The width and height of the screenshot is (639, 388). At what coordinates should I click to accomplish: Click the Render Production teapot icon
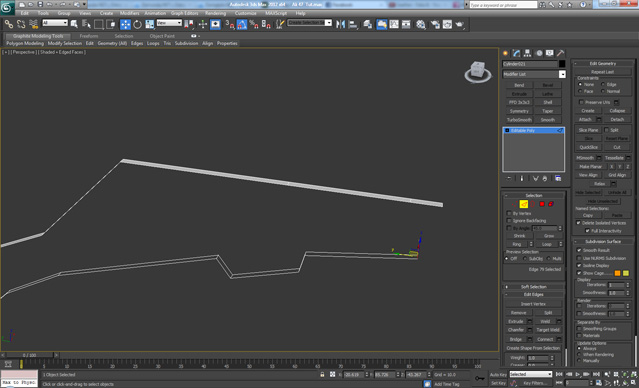pos(460,24)
